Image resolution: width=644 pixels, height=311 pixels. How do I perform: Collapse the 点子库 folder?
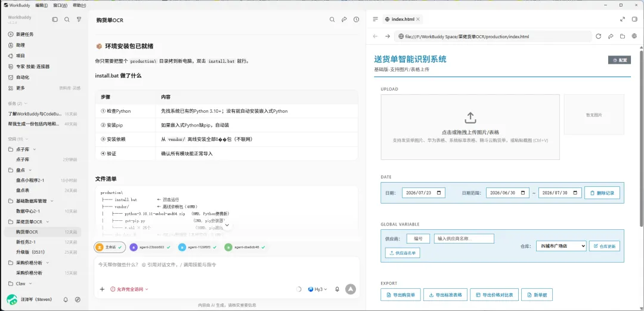tap(35, 149)
